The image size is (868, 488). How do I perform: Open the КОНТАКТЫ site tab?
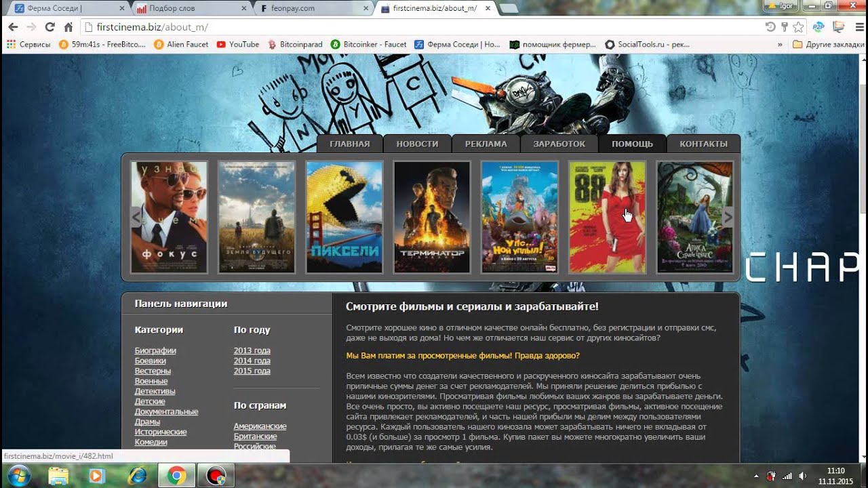coord(704,144)
